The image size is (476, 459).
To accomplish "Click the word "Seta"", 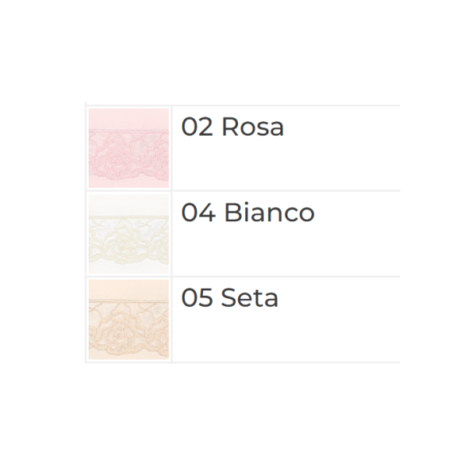I will (x=249, y=298).
